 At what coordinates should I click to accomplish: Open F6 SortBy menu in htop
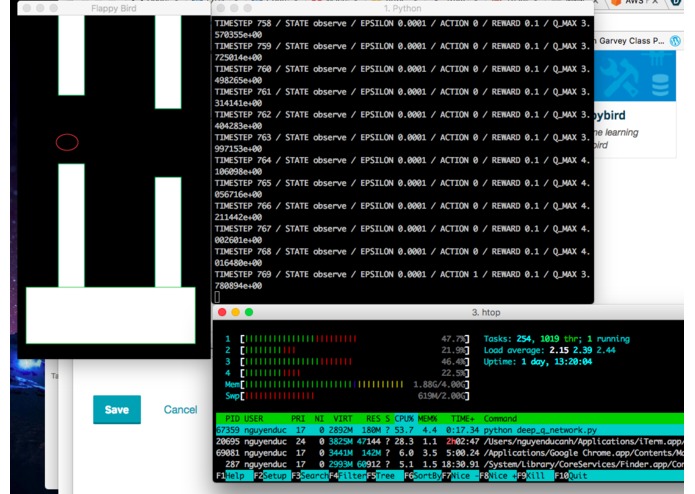coord(422,476)
